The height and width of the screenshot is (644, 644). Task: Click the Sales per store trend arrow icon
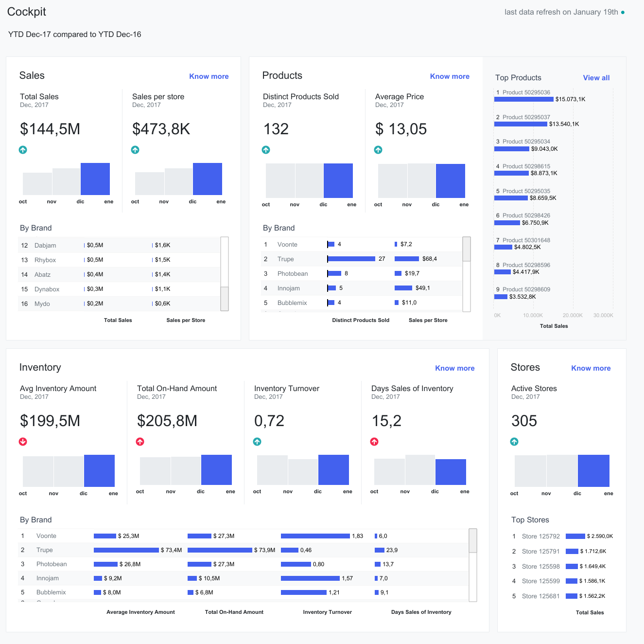(135, 150)
